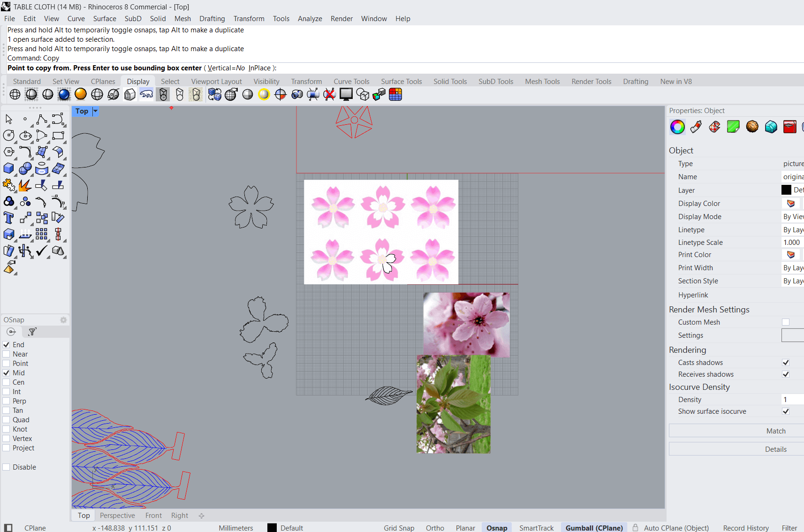This screenshot has width=804, height=532.
Task: Click the Rectangular Array tool
Action: click(41, 234)
